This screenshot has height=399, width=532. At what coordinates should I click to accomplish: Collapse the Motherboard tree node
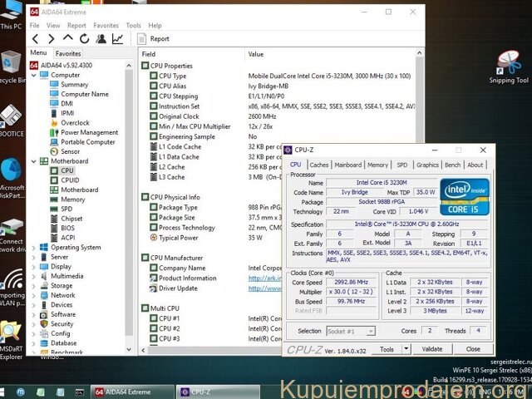pos(33,161)
